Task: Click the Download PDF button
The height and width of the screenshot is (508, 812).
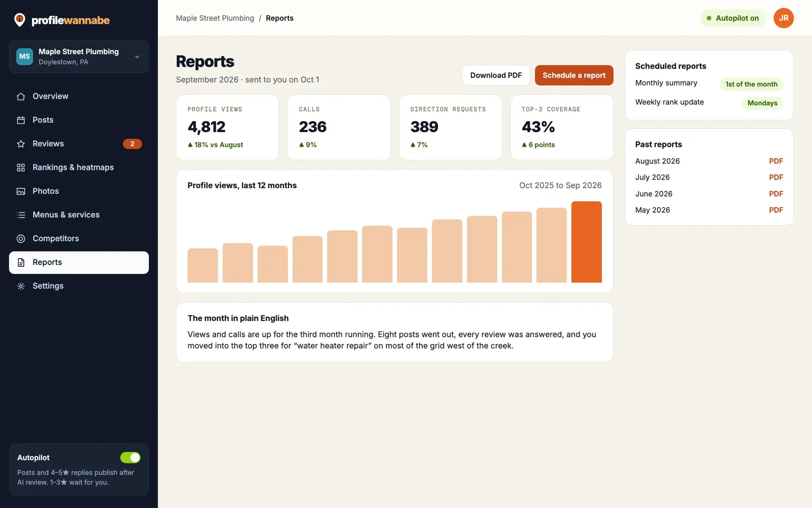Action: click(x=496, y=75)
